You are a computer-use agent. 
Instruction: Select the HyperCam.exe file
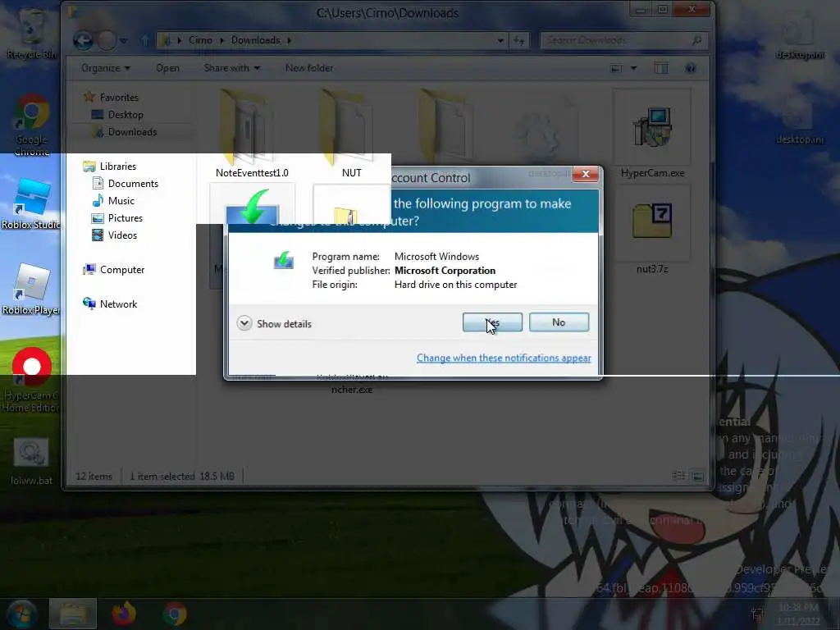pyautogui.click(x=652, y=135)
